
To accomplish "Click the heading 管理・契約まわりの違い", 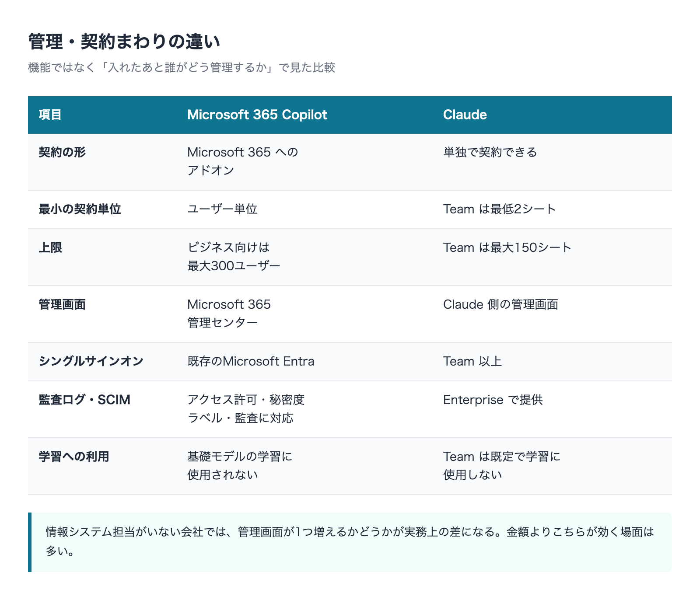I will tap(124, 42).
